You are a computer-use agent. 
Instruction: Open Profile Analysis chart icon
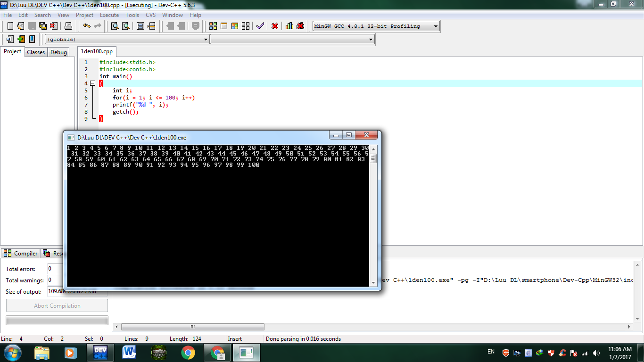click(x=289, y=26)
